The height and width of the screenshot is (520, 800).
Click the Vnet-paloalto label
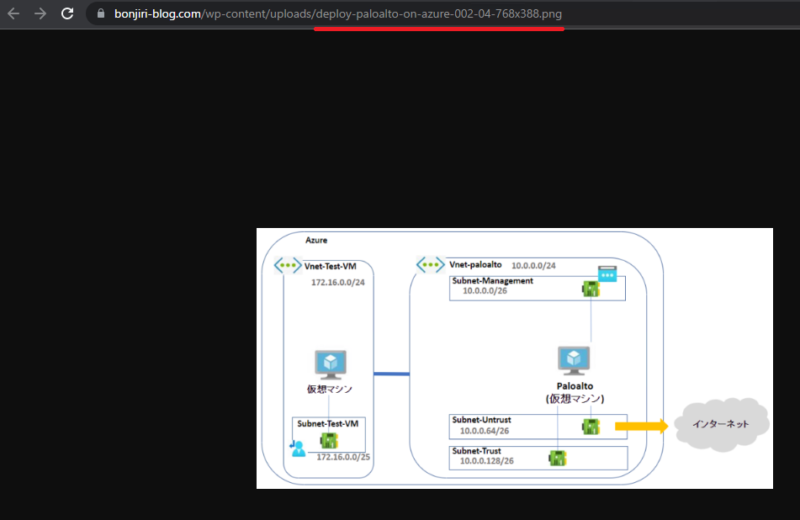click(x=476, y=264)
